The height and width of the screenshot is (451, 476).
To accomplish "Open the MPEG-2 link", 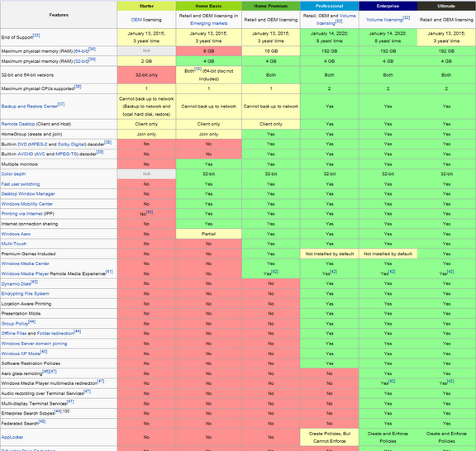I will (x=38, y=145).
